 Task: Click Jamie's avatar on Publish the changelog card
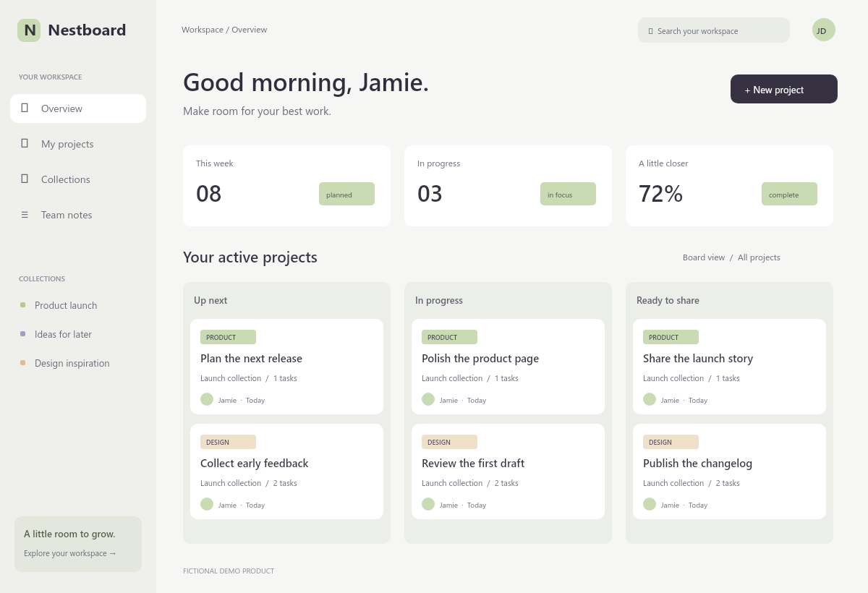coord(650,504)
